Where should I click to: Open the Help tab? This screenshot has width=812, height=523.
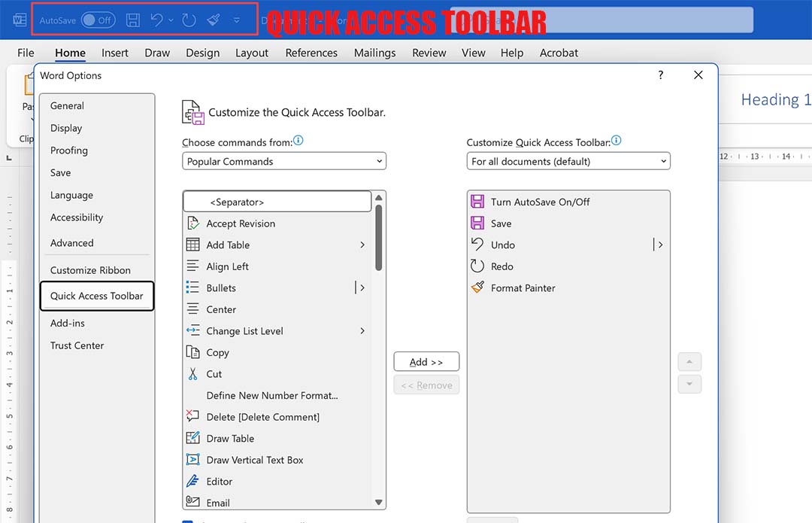pos(512,53)
